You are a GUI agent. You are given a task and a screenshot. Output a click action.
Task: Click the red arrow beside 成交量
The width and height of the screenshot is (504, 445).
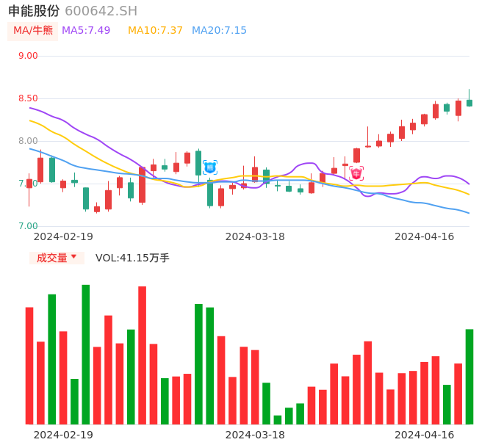73,257
